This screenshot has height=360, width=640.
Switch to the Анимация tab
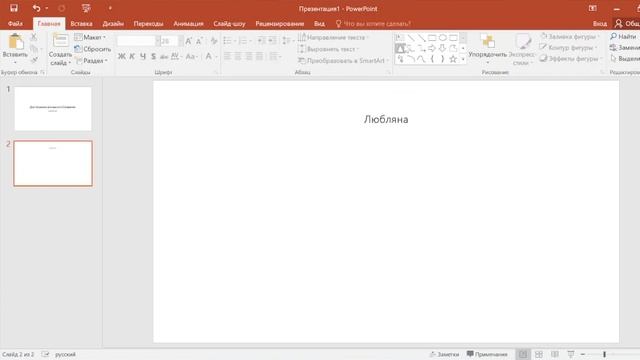(188, 24)
